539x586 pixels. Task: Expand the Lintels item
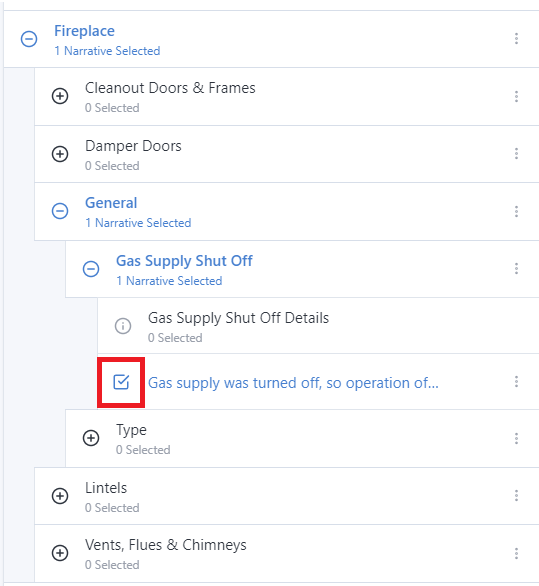(x=60, y=496)
